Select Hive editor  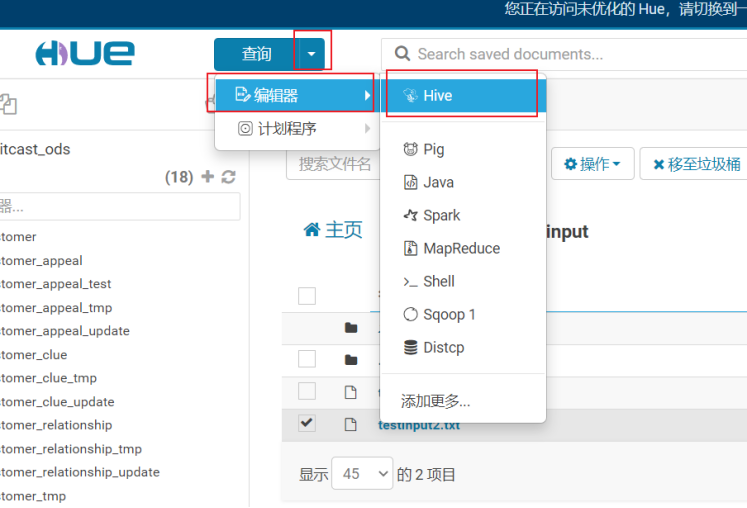pos(463,95)
